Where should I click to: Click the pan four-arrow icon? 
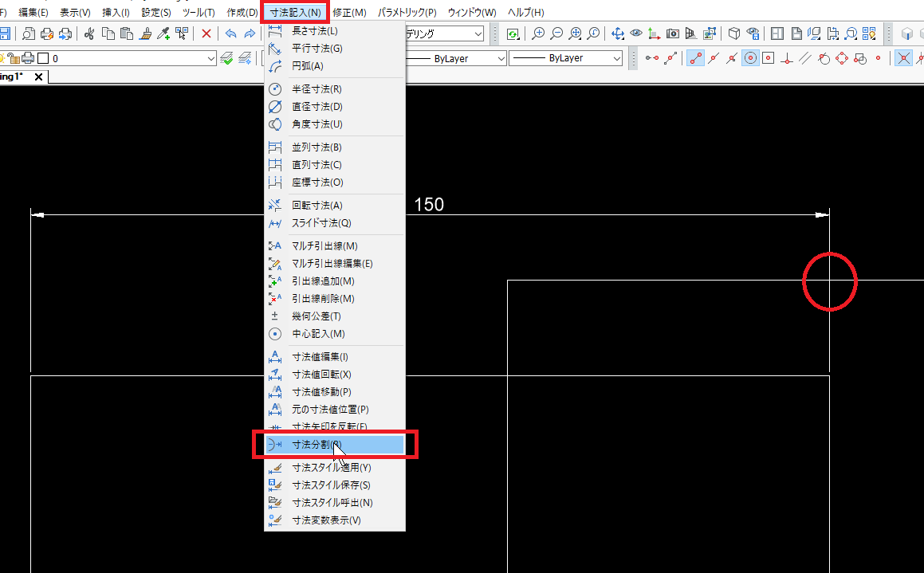(618, 33)
